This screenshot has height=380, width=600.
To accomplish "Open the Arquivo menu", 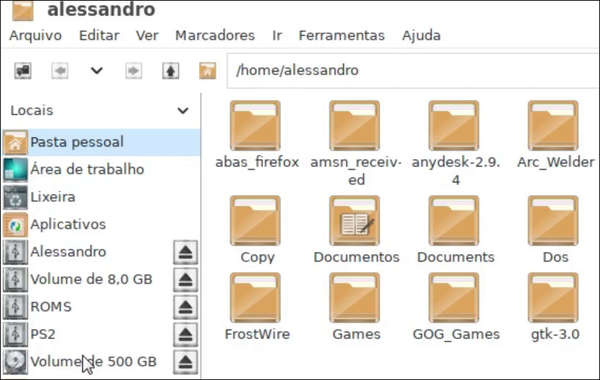I will click(36, 36).
